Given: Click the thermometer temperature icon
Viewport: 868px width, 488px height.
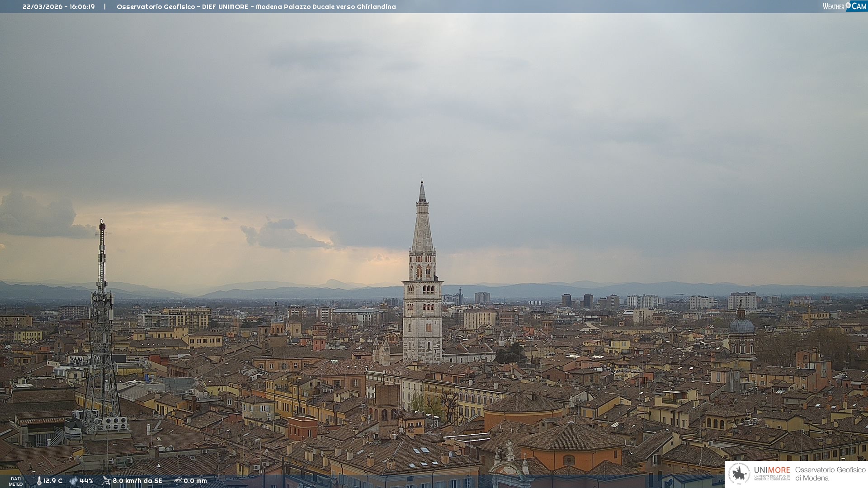Looking at the screenshot, I should tap(39, 481).
